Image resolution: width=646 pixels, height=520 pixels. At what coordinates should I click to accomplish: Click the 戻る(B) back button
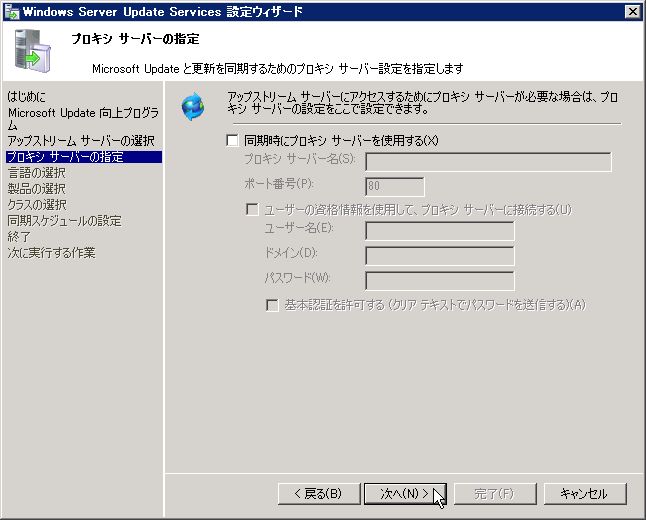click(319, 494)
